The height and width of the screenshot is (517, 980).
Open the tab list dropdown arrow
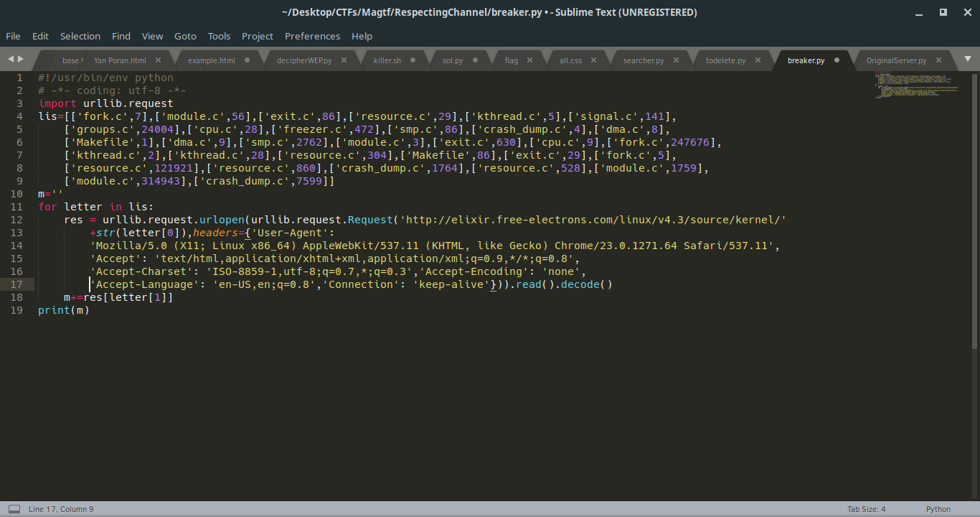966,60
